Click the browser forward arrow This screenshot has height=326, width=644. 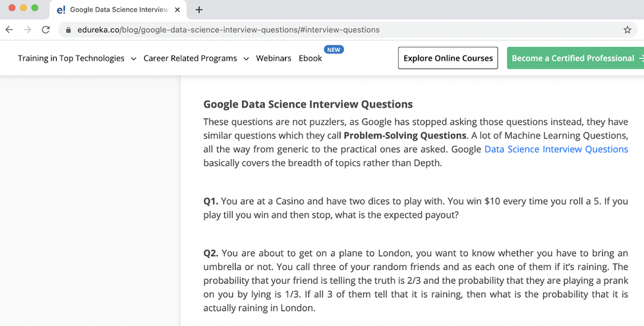[x=27, y=30]
